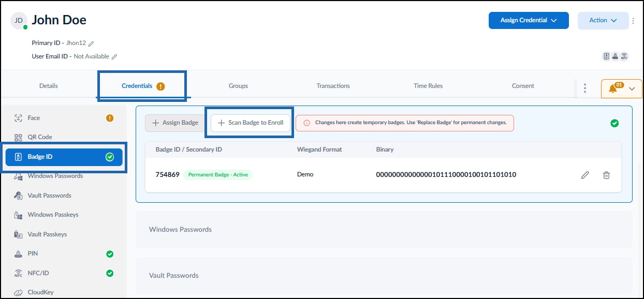644x299 pixels.
Task: Select Vault Passwords in the sidebar
Action: click(x=64, y=196)
